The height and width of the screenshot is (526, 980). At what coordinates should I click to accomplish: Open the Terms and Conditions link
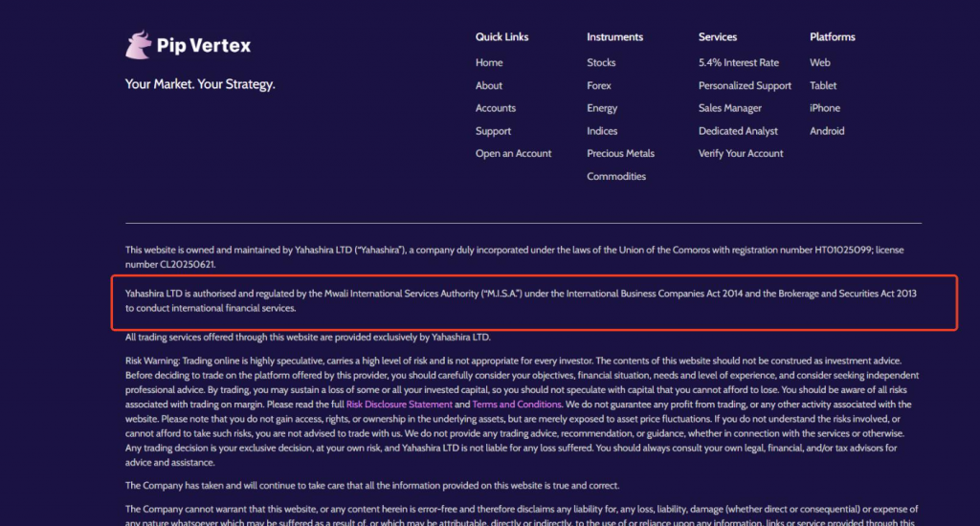coord(516,405)
